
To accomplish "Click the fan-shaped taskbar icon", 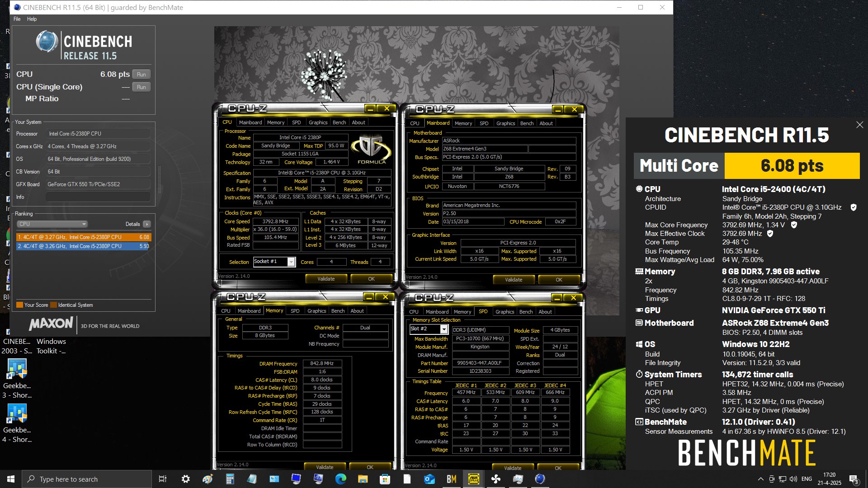I will coord(495,479).
